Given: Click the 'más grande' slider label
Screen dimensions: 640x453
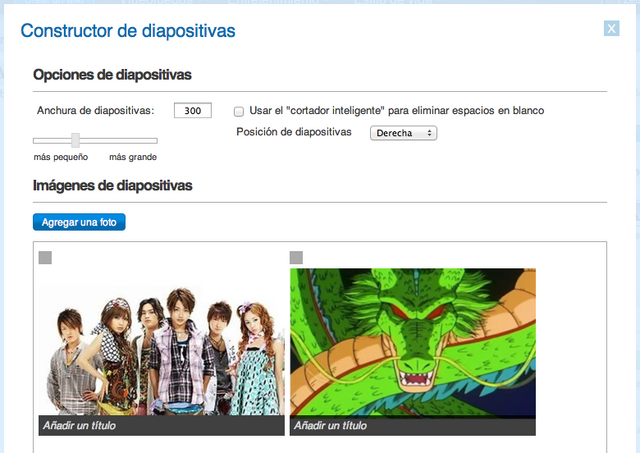Looking at the screenshot, I should click(133, 157).
